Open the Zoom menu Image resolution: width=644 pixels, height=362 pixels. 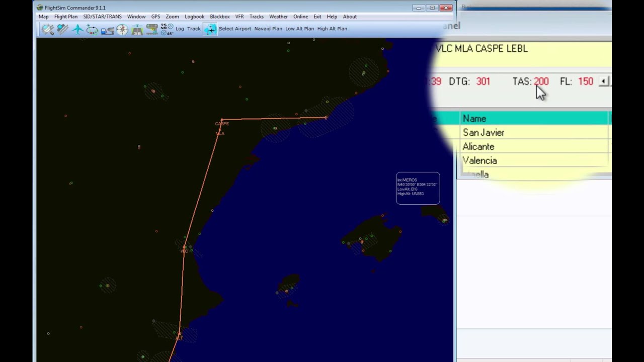pyautogui.click(x=172, y=17)
